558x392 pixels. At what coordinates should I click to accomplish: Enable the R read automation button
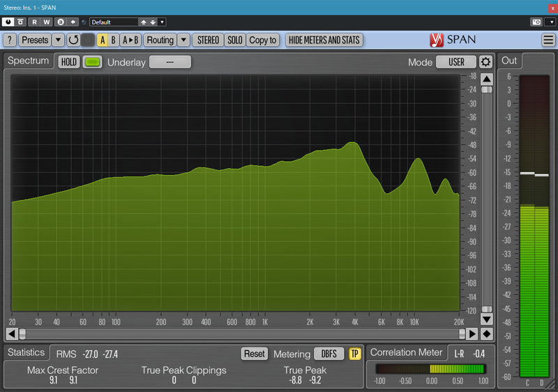pyautogui.click(x=34, y=22)
